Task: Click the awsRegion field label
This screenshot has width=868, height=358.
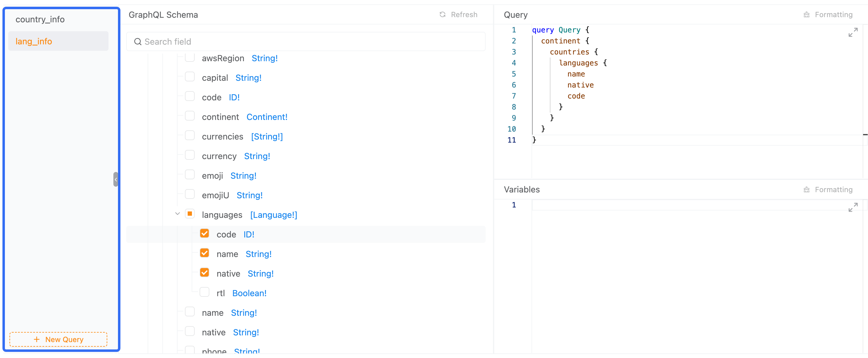Action: tap(223, 58)
